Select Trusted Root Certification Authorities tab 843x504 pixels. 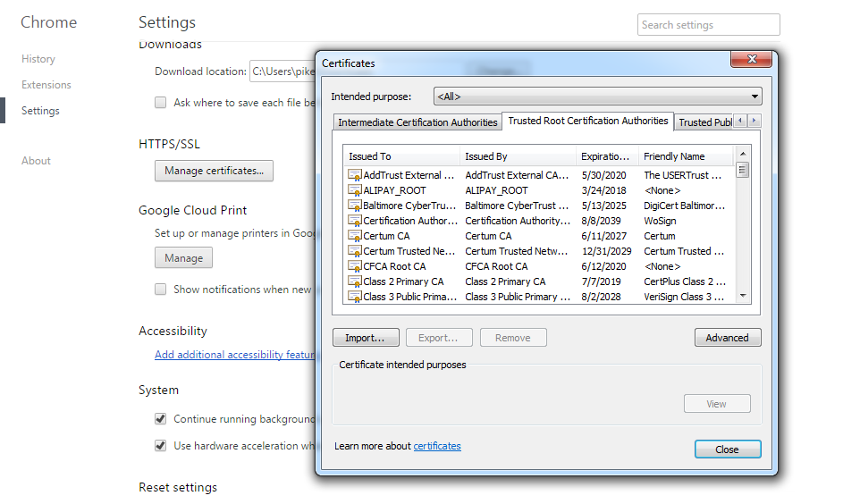click(x=587, y=121)
